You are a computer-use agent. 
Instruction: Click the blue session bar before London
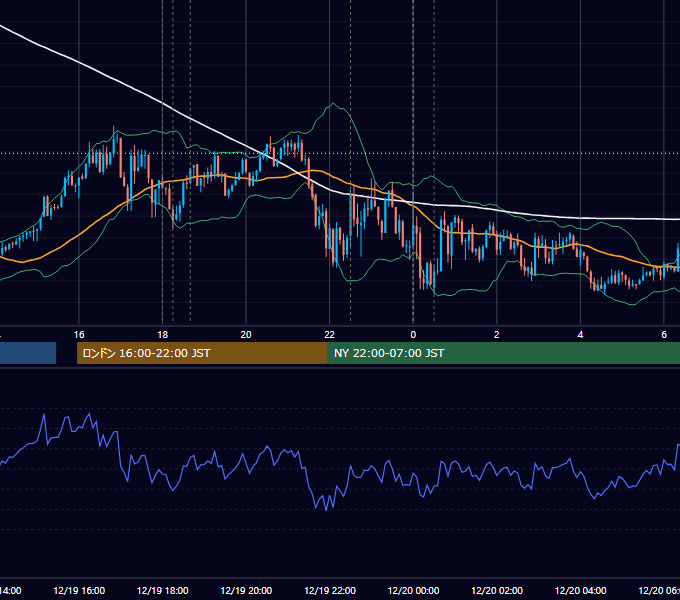[x=28, y=353]
